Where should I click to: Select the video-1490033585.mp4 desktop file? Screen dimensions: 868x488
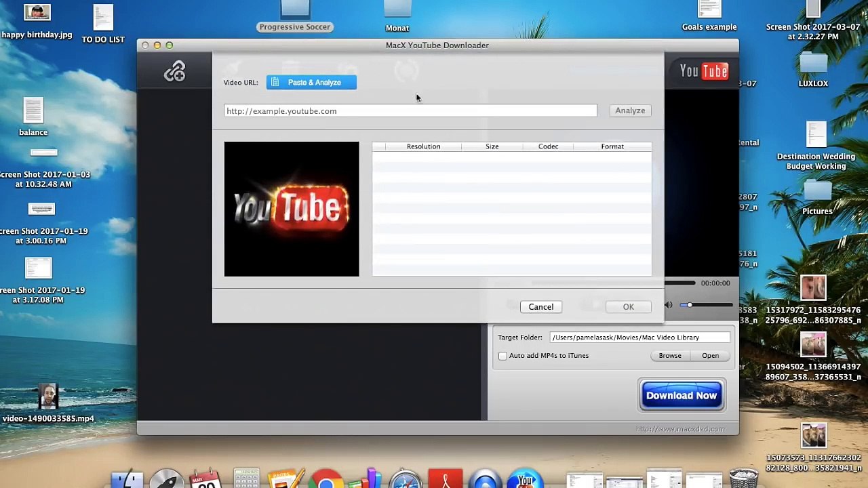(48, 404)
